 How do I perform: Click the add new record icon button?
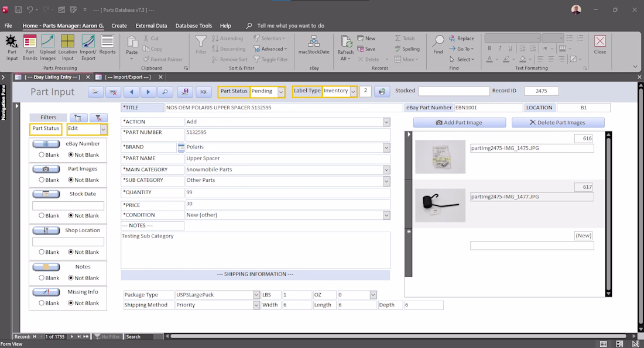coord(95,92)
